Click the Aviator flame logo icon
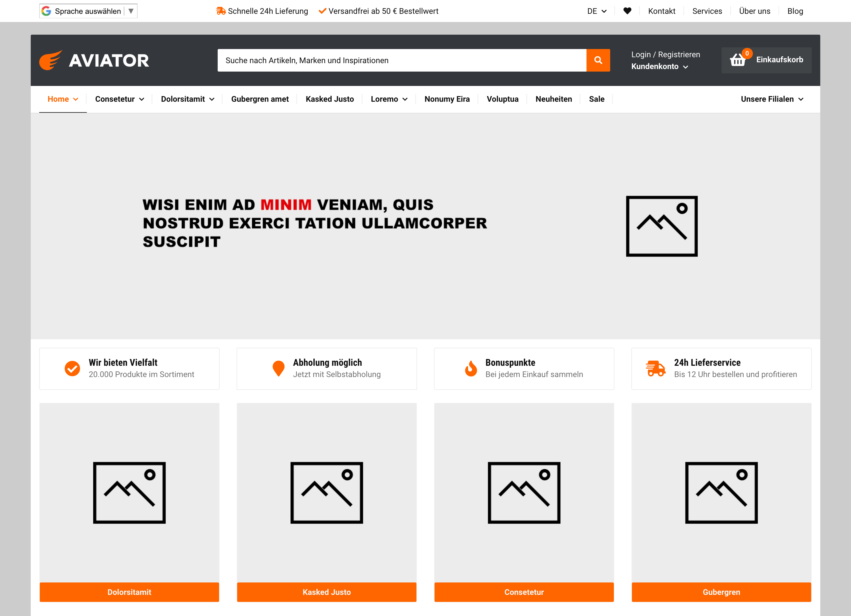Screen dimensions: 851x616 51,60
